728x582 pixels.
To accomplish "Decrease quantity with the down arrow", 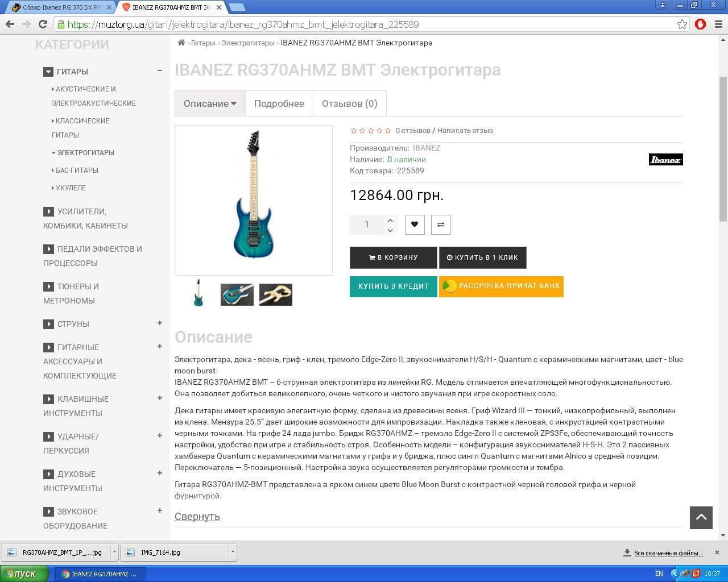I will (390, 230).
